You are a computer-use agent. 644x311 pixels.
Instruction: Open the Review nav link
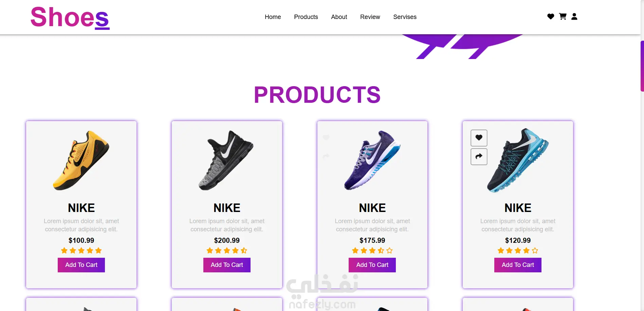point(370,17)
